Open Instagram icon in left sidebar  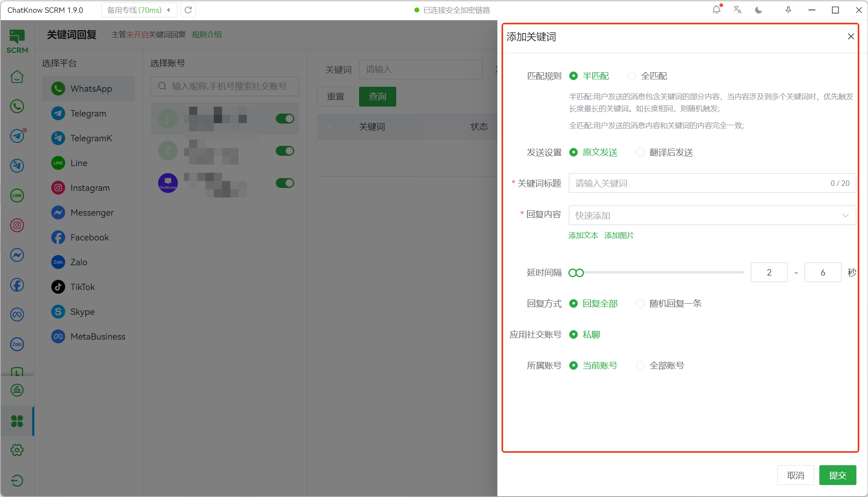coord(17,225)
